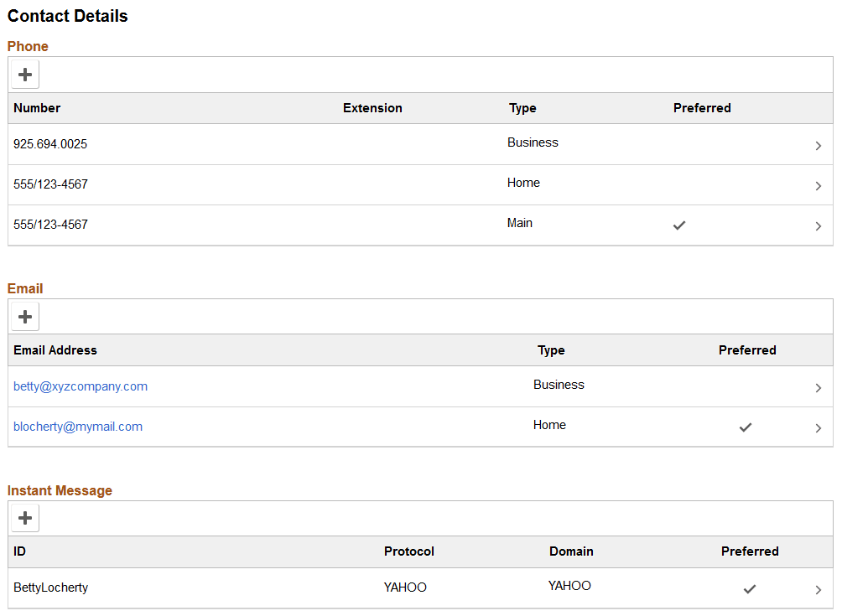The image size is (842, 616).
Task: Open the blocherty@mymail.com email link
Action: pyautogui.click(x=77, y=427)
